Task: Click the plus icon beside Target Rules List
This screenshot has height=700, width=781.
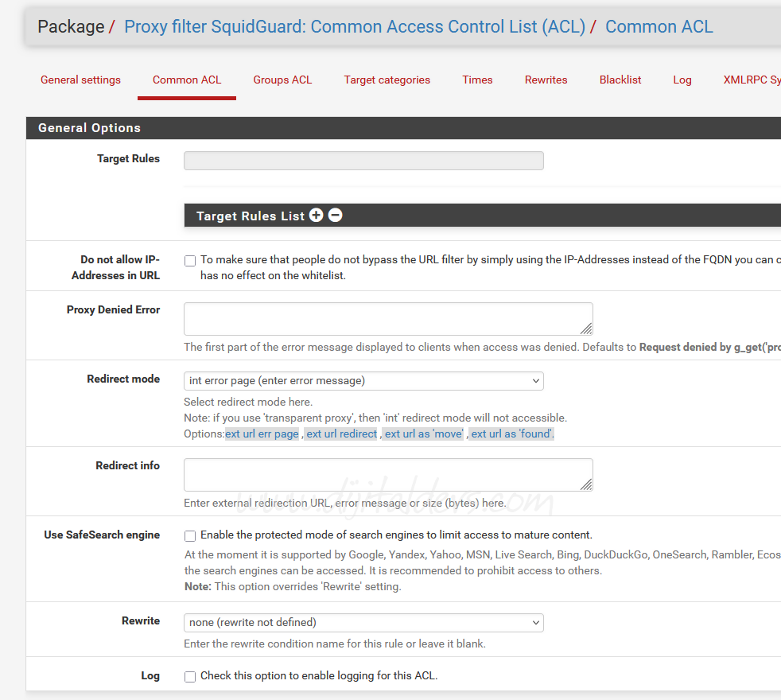Action: point(317,215)
